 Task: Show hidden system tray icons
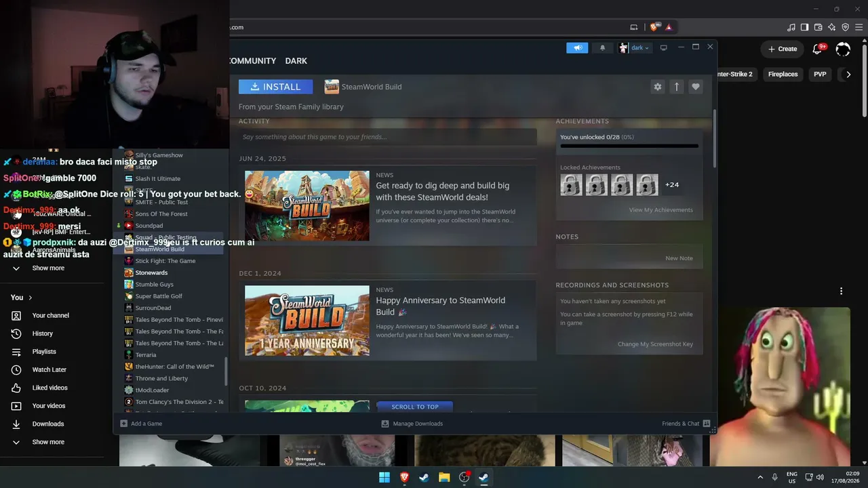coord(760,477)
